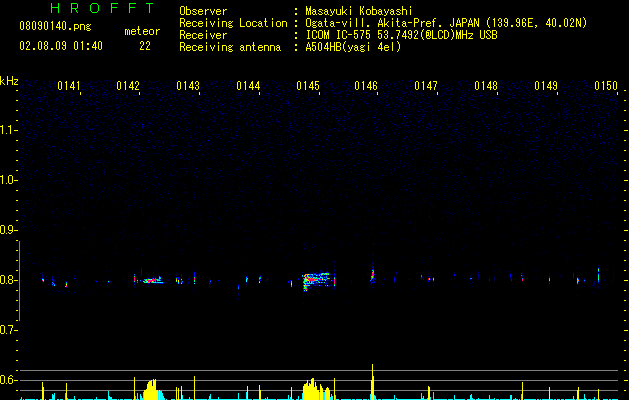629x400 pixels.
Task: Click time marker 0142
Action: point(128,86)
